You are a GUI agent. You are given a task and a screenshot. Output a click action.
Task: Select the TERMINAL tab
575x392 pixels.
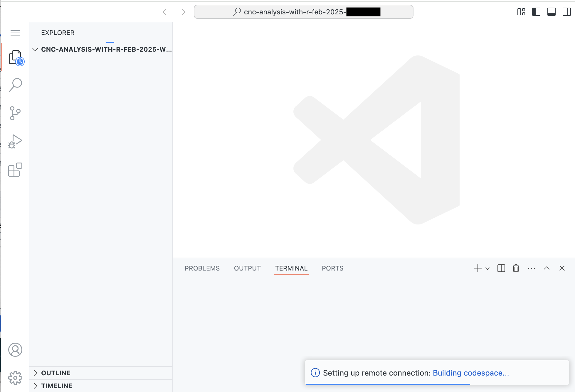coord(291,268)
